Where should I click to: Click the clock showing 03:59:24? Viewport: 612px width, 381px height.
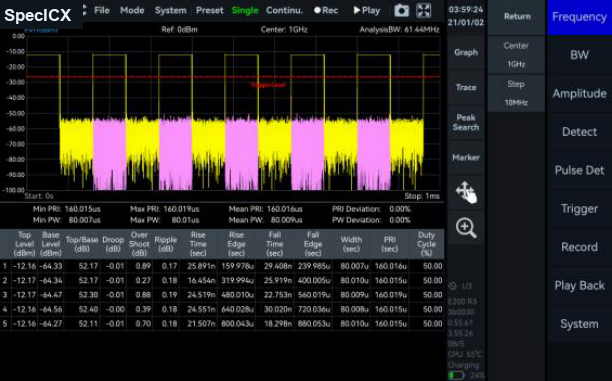point(466,9)
